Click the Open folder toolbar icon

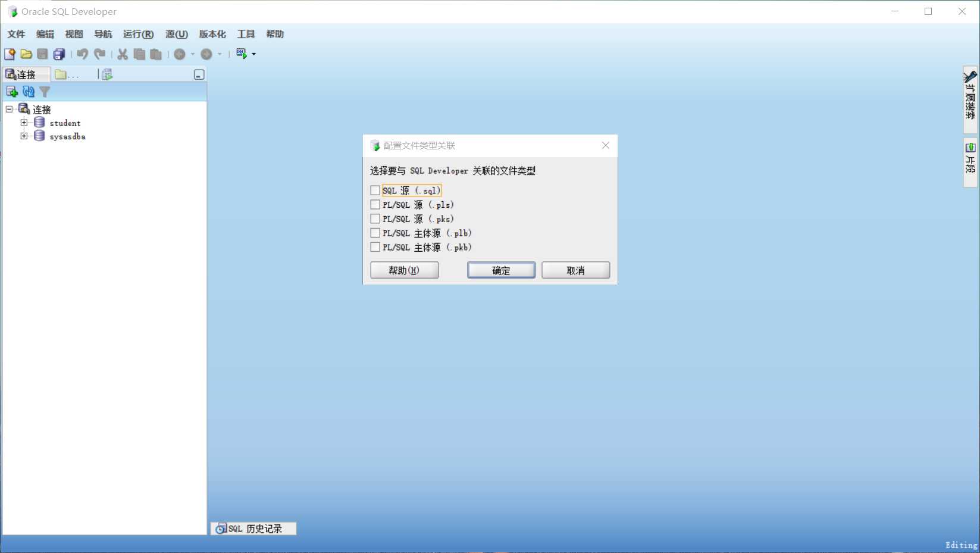click(x=26, y=54)
